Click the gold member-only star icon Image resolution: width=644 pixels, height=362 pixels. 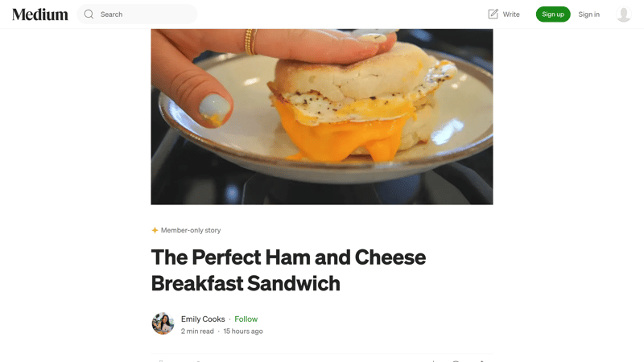tap(155, 230)
